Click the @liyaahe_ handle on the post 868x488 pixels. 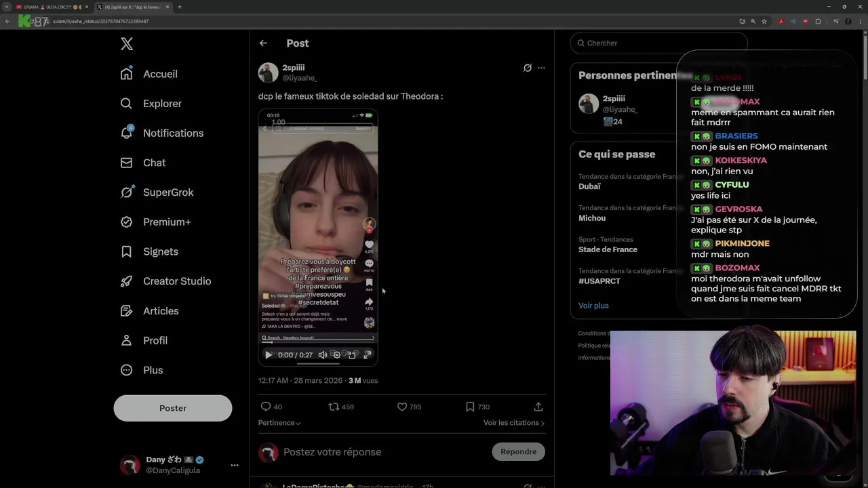(300, 78)
